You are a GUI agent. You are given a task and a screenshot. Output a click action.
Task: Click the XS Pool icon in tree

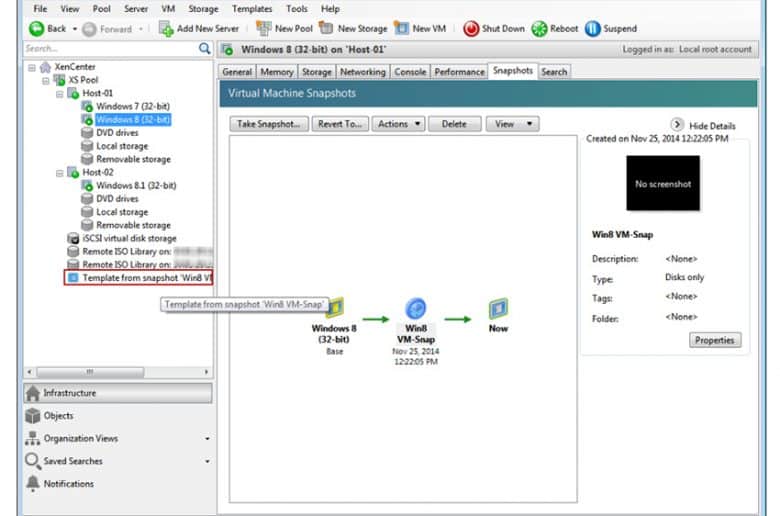[59, 80]
